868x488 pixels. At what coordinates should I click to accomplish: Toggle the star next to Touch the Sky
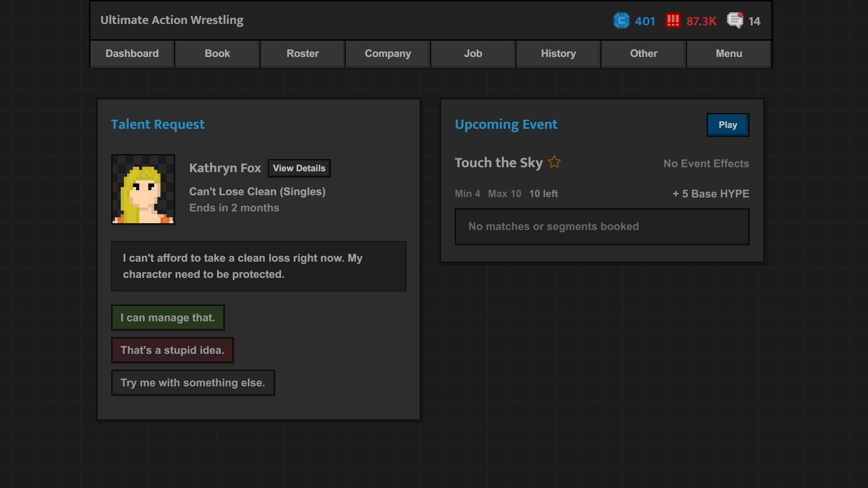coord(554,162)
